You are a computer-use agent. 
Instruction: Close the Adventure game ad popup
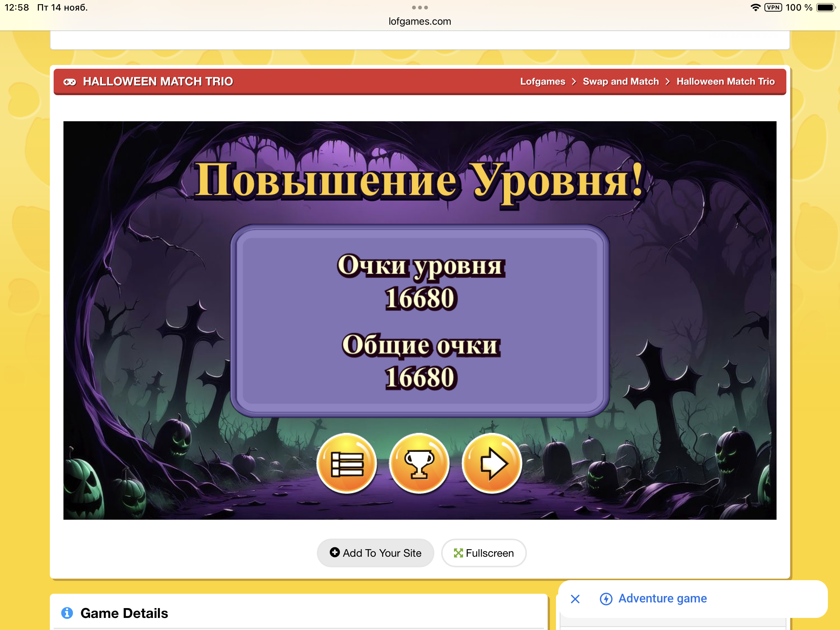[575, 599]
